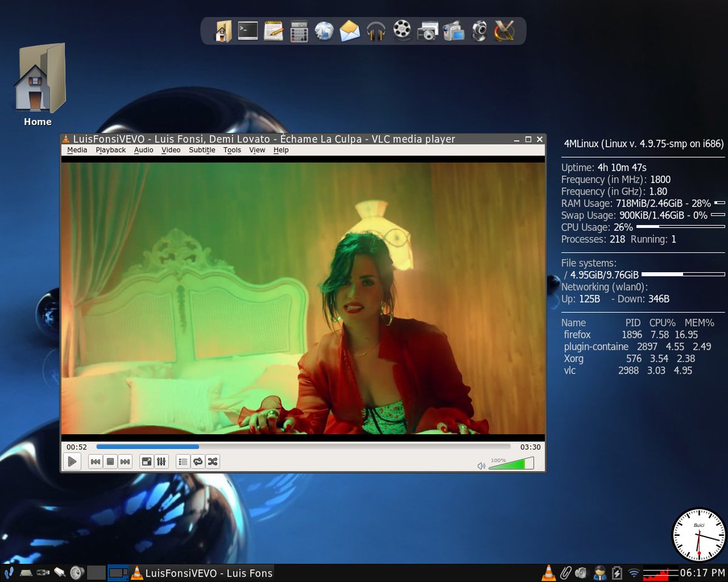Click the user avatar tray icon
The width and height of the screenshot is (728, 582).
[600, 572]
